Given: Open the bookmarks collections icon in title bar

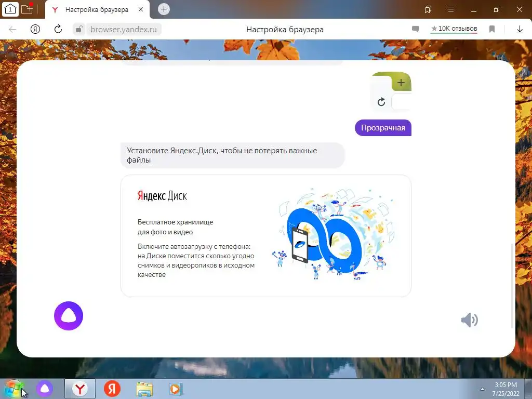Looking at the screenshot, I should coord(428,9).
